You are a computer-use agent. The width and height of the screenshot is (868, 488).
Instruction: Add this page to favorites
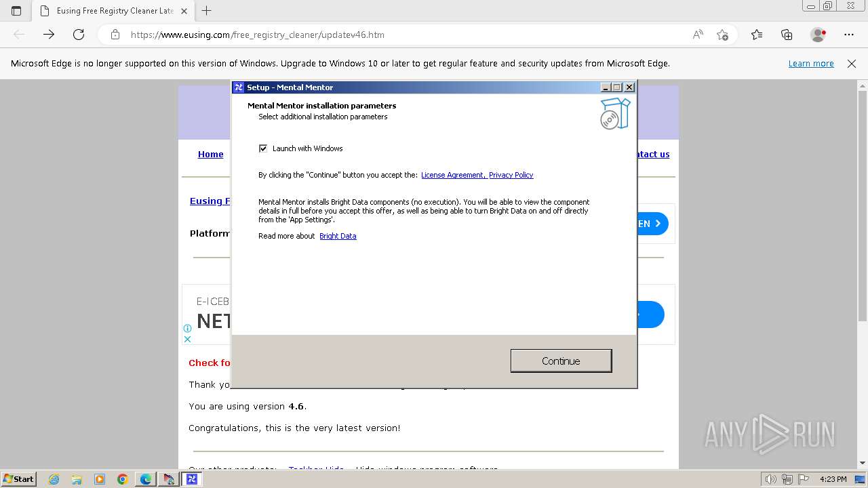[x=722, y=35]
